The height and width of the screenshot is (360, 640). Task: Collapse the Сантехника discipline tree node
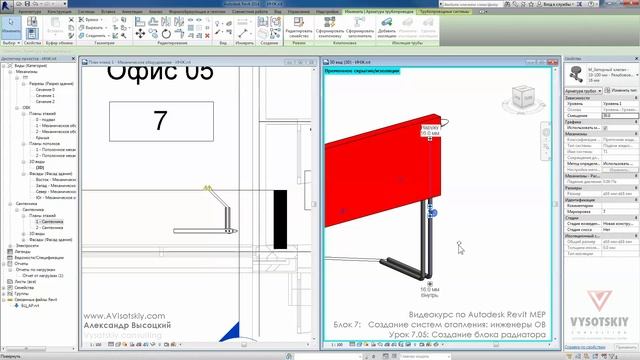(10, 203)
